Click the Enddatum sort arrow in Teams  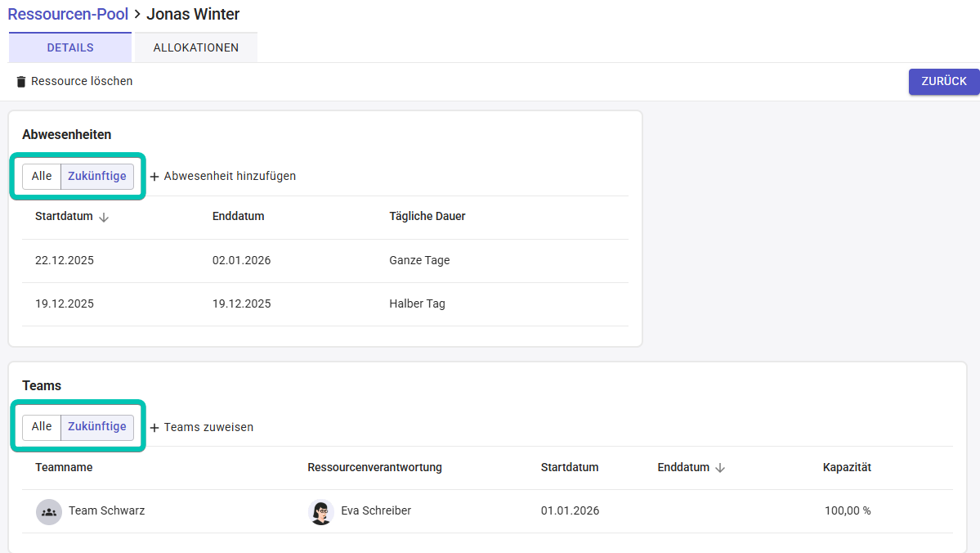pos(720,468)
